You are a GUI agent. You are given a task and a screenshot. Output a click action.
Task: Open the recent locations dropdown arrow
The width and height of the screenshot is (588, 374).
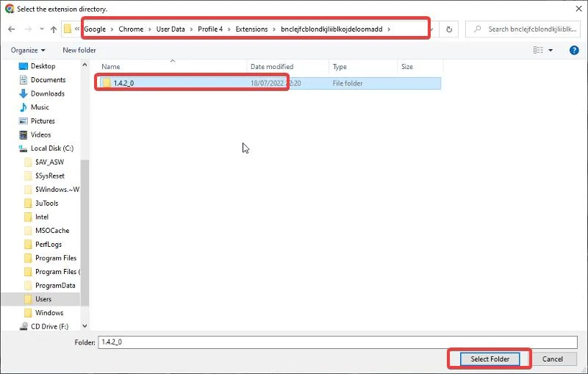click(41, 29)
